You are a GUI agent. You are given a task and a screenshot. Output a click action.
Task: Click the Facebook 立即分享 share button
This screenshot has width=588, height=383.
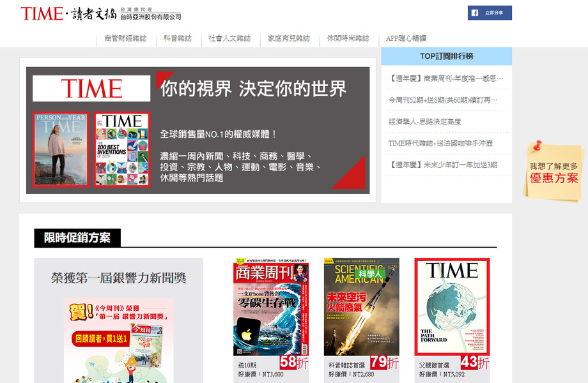[x=490, y=13]
